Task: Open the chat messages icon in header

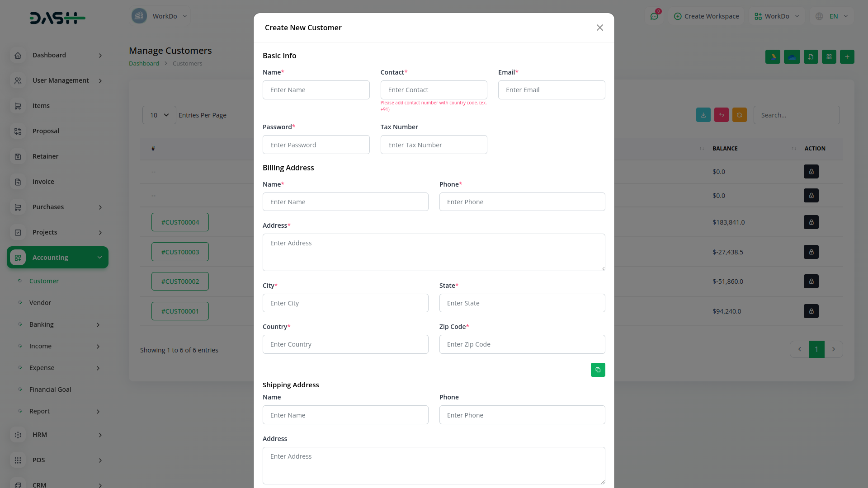Action: click(x=654, y=16)
